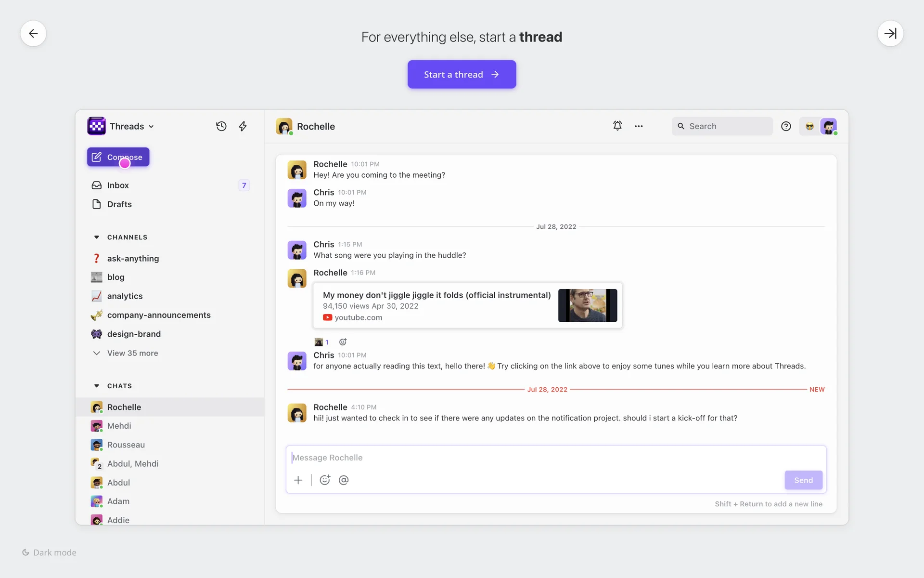Collapse the Chats section
The width and height of the screenshot is (924, 578).
97,386
